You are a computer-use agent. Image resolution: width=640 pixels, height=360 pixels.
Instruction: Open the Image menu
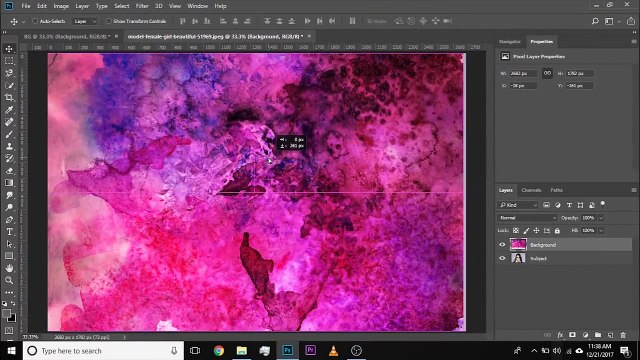[x=61, y=6]
